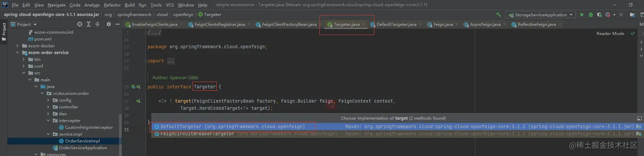This screenshot has width=644, height=156.
Task: Open Project Structure folder icon in toolbar
Action: (x=632, y=14)
